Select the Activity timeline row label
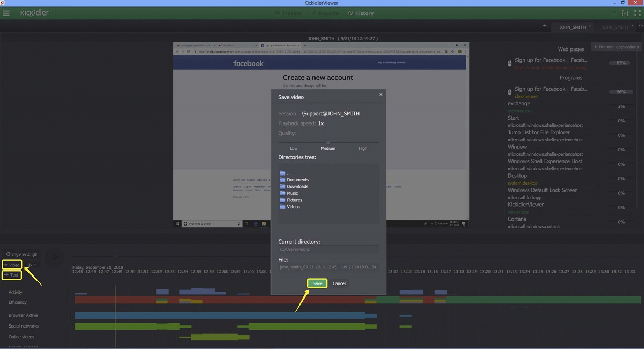Viewport: 644px width, 349px height. point(16,292)
